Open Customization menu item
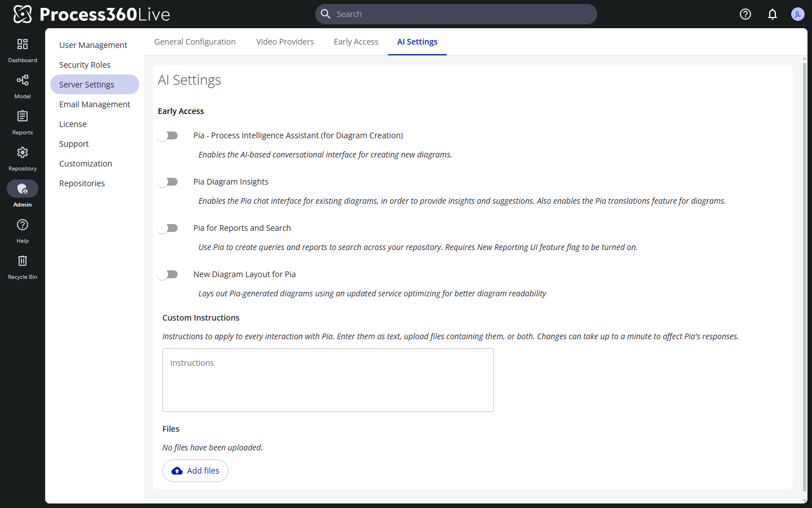812x508 pixels. 95,164
